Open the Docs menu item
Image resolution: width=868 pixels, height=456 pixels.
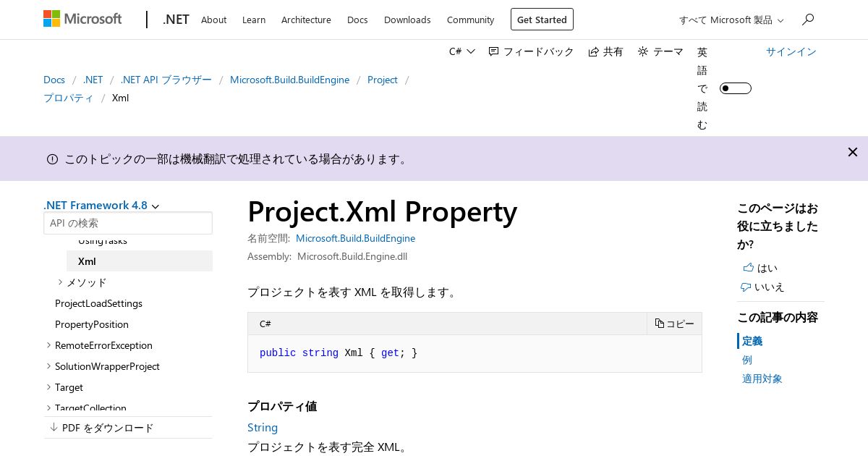(x=357, y=20)
